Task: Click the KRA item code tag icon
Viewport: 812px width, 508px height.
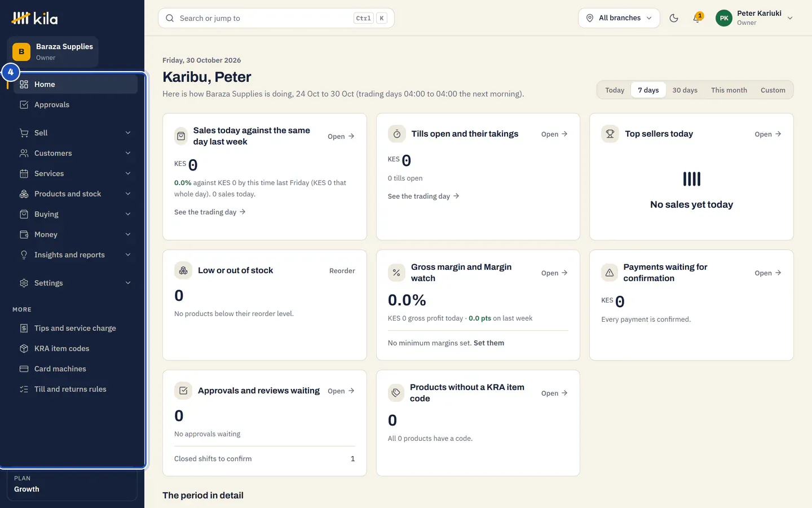Action: 396,393
